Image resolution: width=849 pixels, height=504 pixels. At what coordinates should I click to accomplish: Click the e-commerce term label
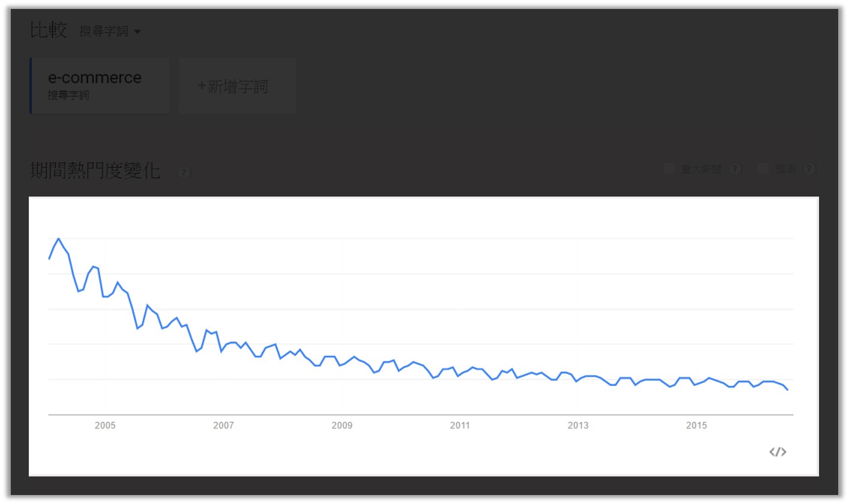point(96,77)
